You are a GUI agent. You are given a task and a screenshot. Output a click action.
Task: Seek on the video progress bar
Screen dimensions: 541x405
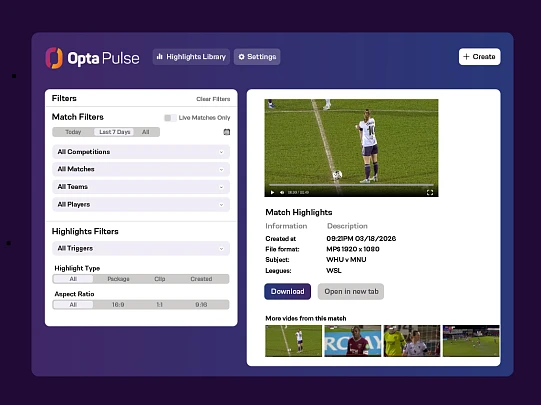pyautogui.click(x=351, y=185)
